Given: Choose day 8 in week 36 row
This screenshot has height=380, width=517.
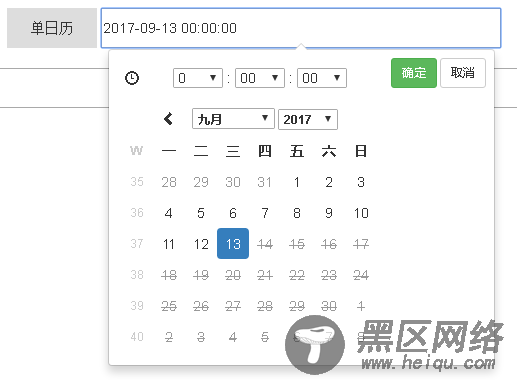Looking at the screenshot, I should coord(297,213).
